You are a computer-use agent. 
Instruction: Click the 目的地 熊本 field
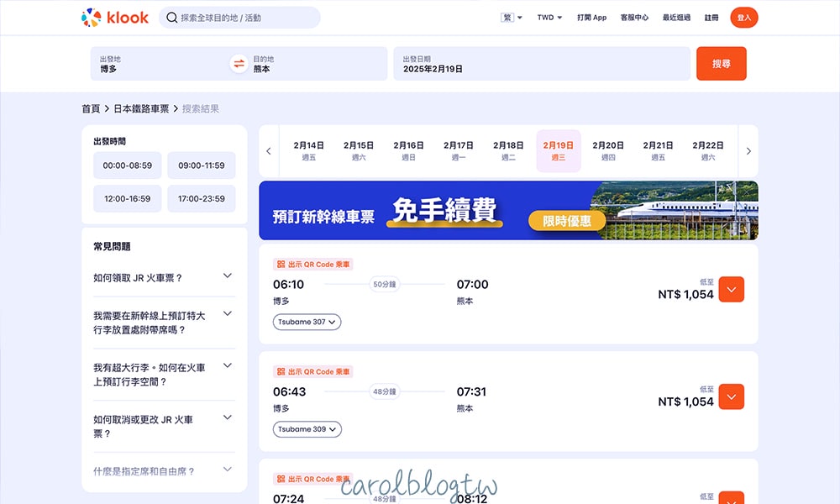(x=318, y=64)
